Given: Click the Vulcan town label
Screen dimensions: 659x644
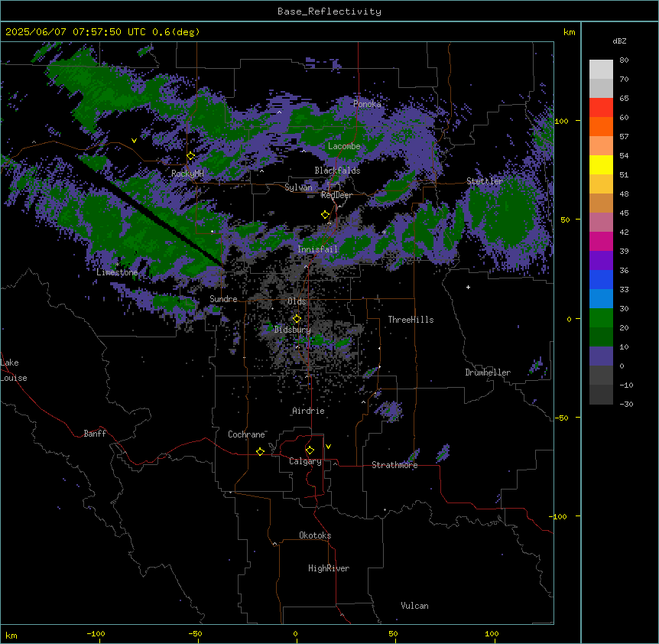Looking at the screenshot, I should pos(415,606).
